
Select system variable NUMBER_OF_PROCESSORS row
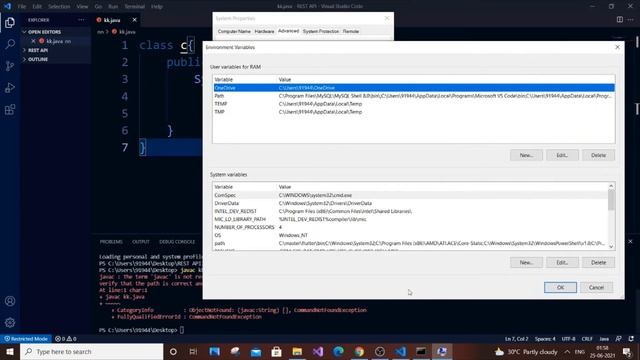tap(410, 227)
